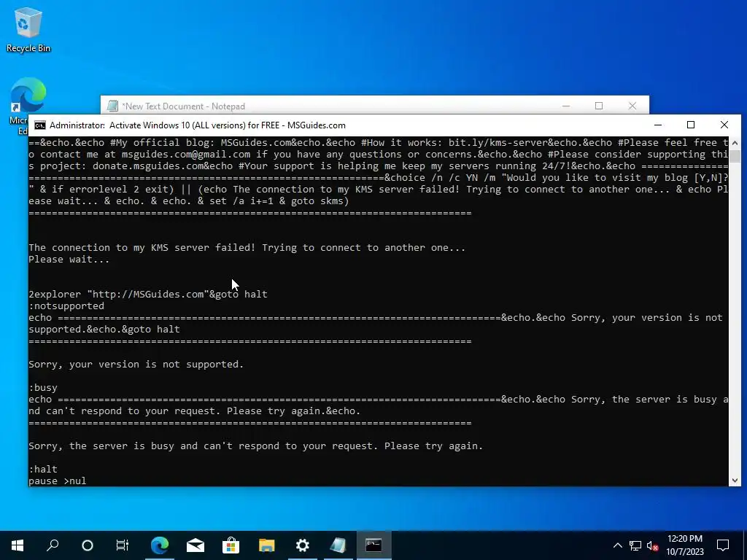Open the Recycle Bin desktop icon
Image resolution: width=747 pixels, height=560 pixels.
pyautogui.click(x=28, y=29)
